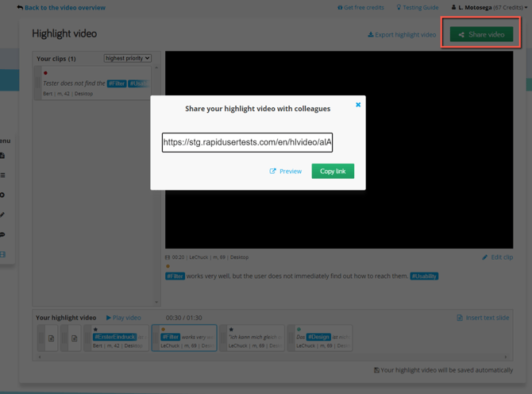Select the first text slide thumbnail in timeline

(x=51, y=338)
